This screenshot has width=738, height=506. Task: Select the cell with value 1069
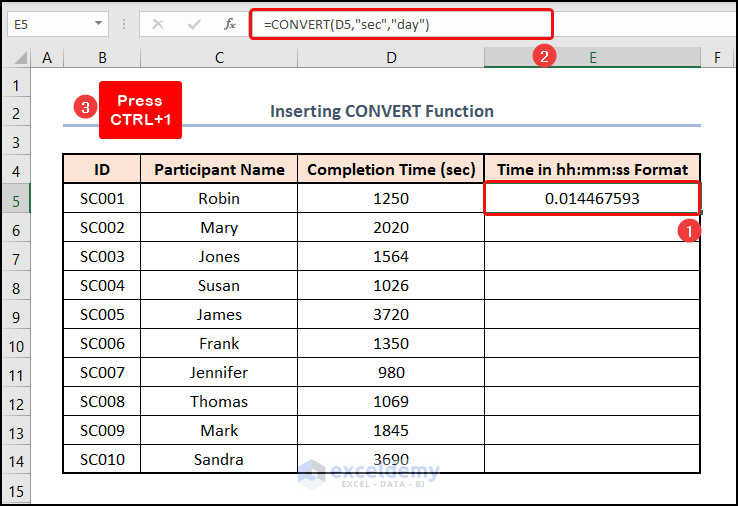coord(391,402)
